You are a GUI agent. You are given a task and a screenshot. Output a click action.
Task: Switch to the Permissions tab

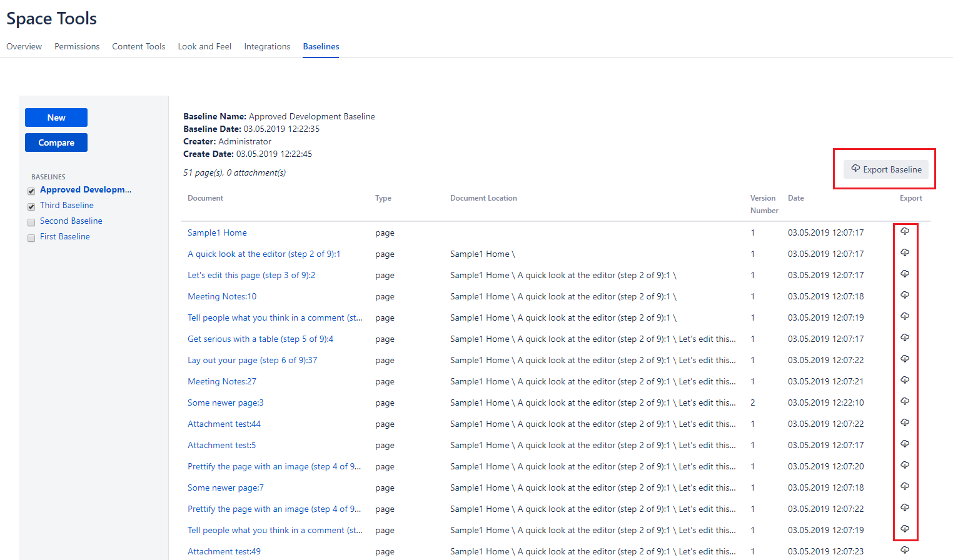77,46
